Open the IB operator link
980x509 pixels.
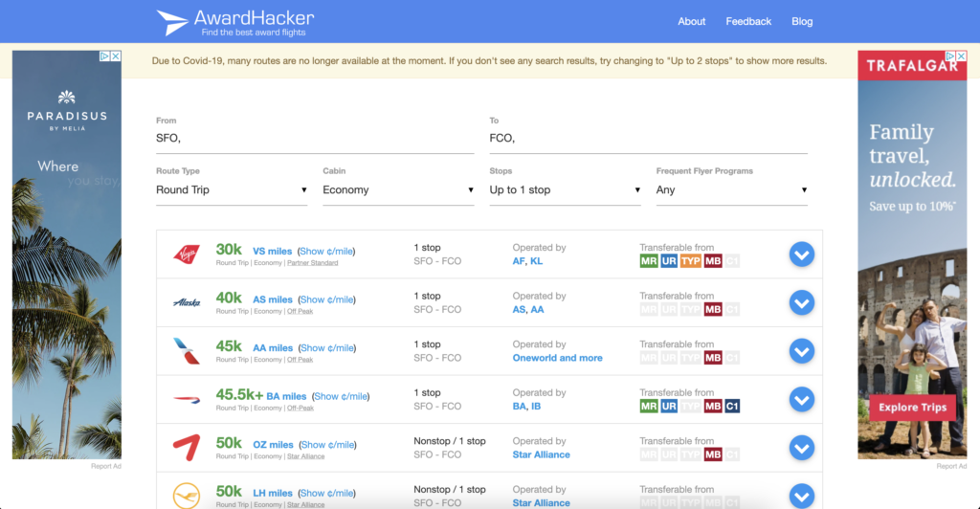(536, 406)
